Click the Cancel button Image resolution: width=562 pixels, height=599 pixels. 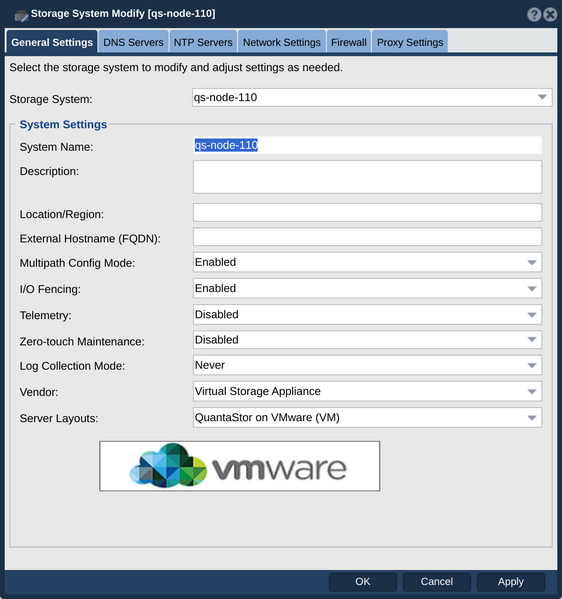coord(437,582)
